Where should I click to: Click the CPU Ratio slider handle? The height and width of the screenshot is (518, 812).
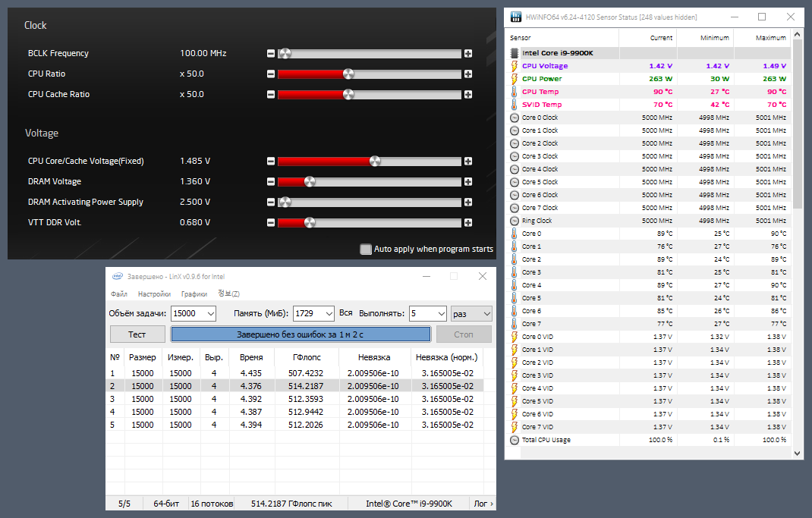click(348, 74)
